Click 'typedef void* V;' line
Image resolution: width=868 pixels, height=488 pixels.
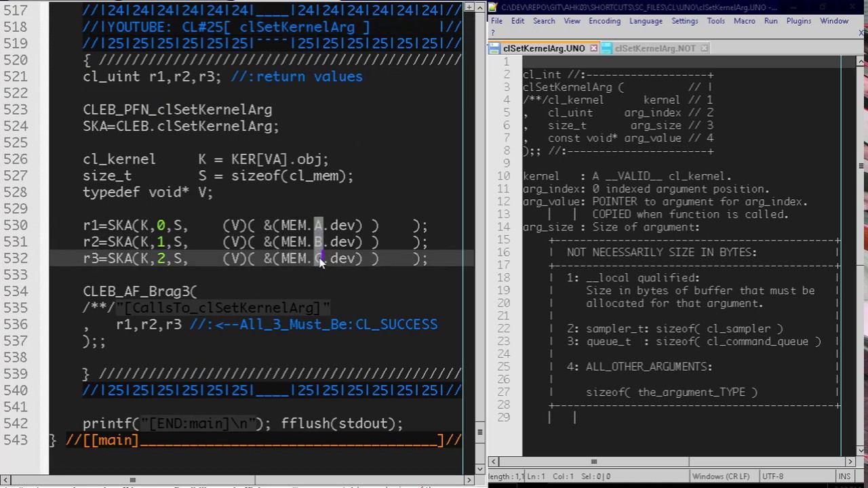tap(148, 192)
